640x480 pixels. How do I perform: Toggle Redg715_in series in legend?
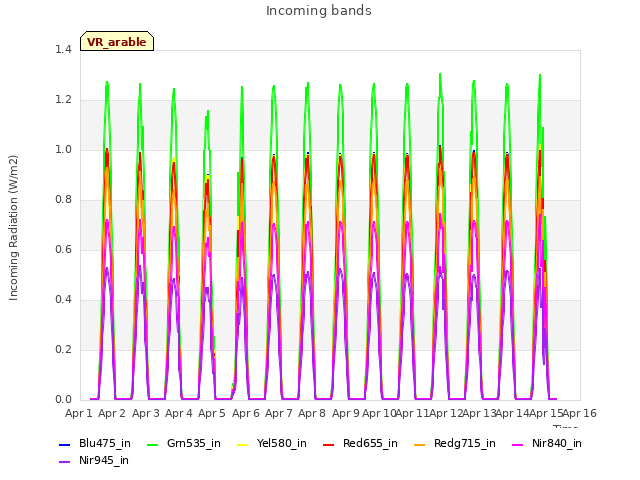[455, 443]
